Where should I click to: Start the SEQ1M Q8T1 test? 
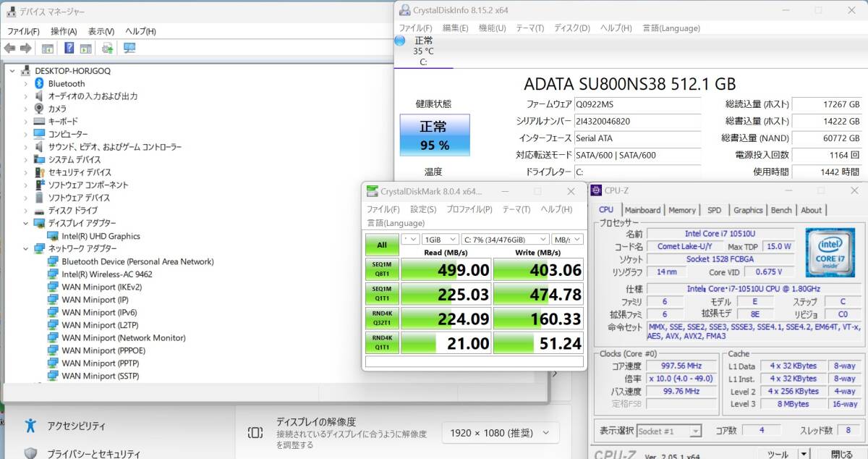pos(382,269)
